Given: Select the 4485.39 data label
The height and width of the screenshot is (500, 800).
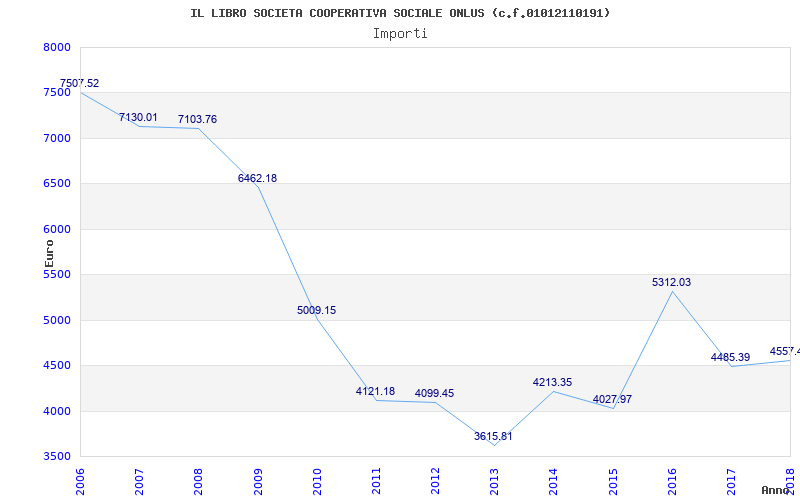Looking at the screenshot, I should coord(731,357).
